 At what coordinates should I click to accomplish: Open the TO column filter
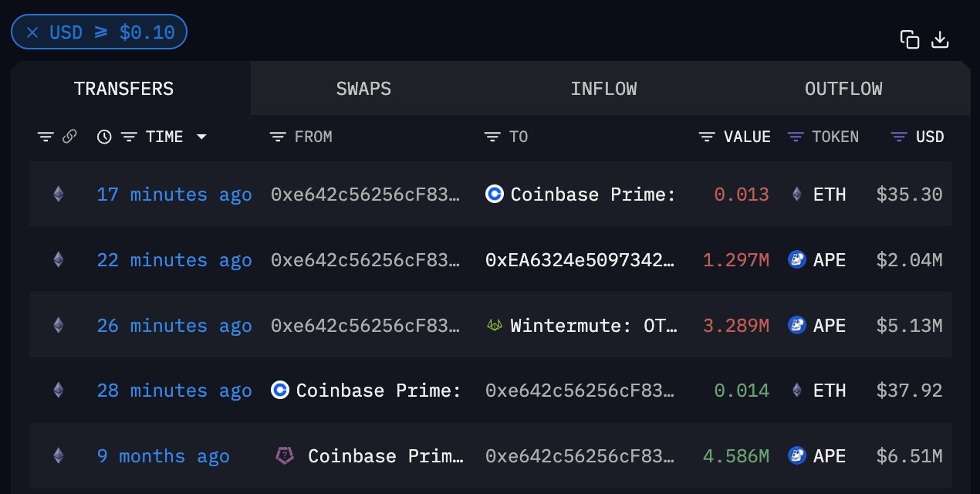(492, 137)
